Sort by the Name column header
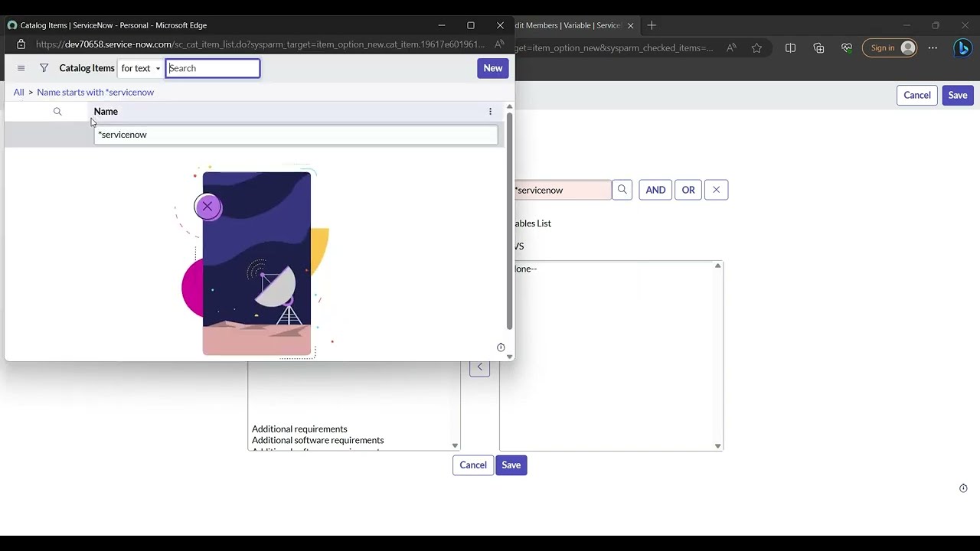Image resolution: width=980 pixels, height=551 pixels. point(106,112)
